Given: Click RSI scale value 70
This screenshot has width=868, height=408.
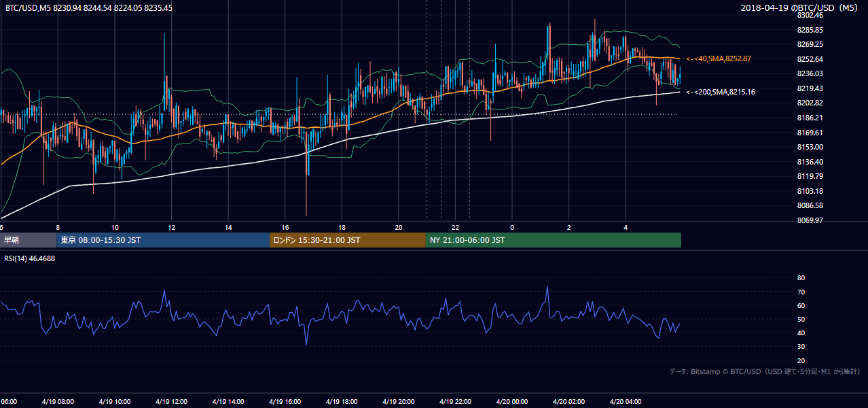Looking at the screenshot, I should click(801, 292).
